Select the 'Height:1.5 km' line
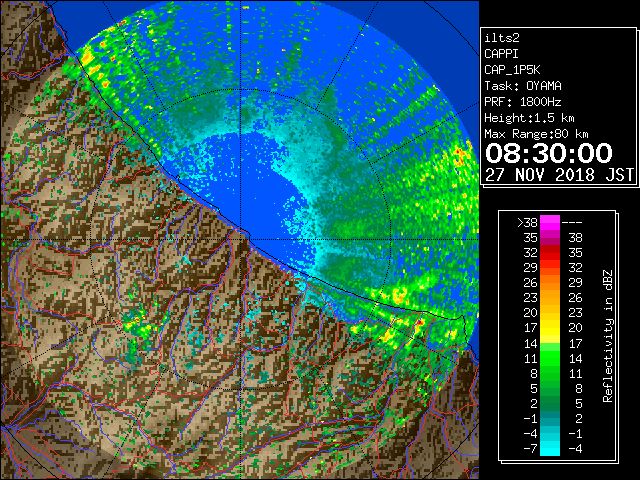The height and width of the screenshot is (480, 640). point(529,118)
